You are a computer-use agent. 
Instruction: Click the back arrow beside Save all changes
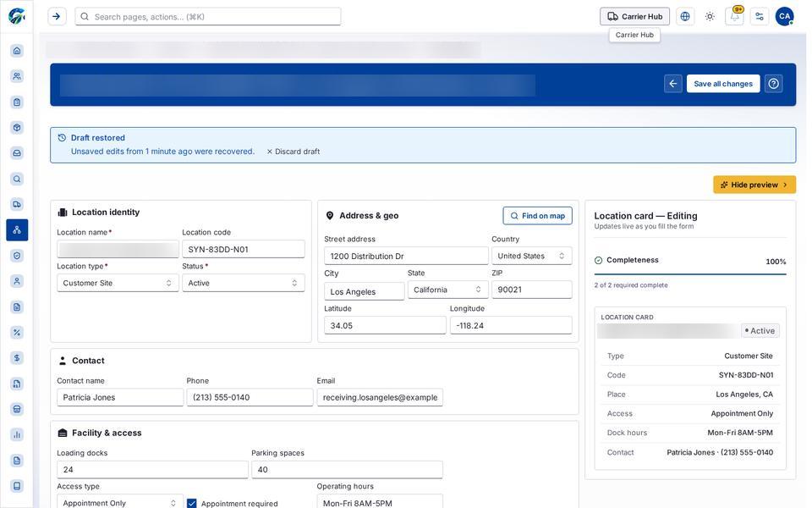click(x=673, y=84)
